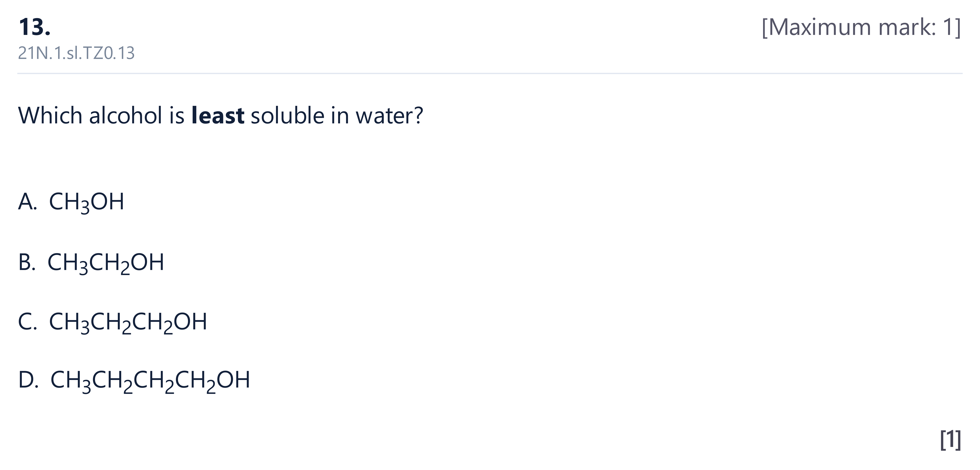Screen dimensions: 980x470
Task: Select answer option D letter
Action: tap(28, 380)
